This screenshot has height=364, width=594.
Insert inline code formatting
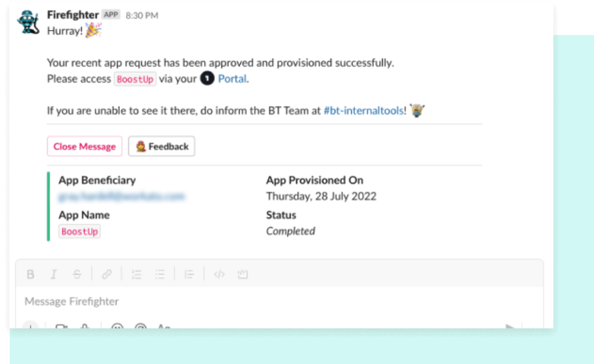pyautogui.click(x=219, y=274)
